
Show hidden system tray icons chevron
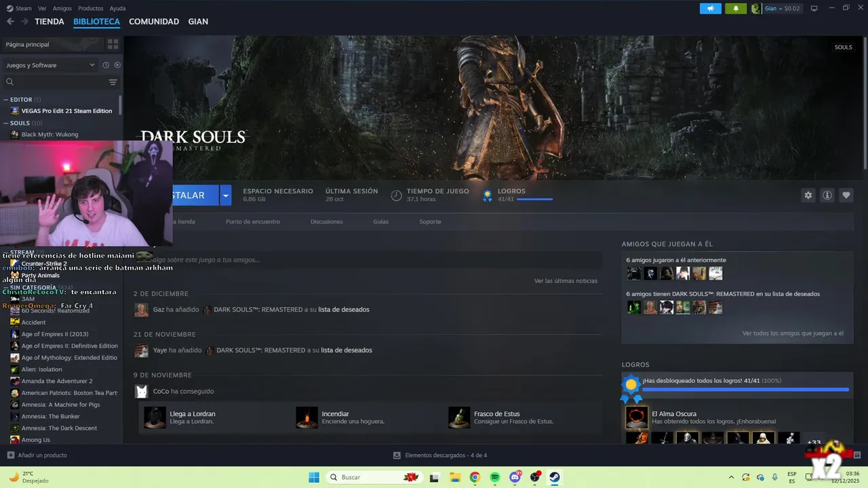[731, 477]
